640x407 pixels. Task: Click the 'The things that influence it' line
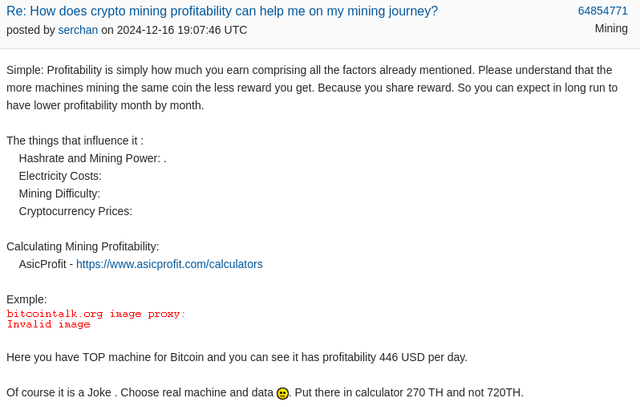[x=75, y=141]
